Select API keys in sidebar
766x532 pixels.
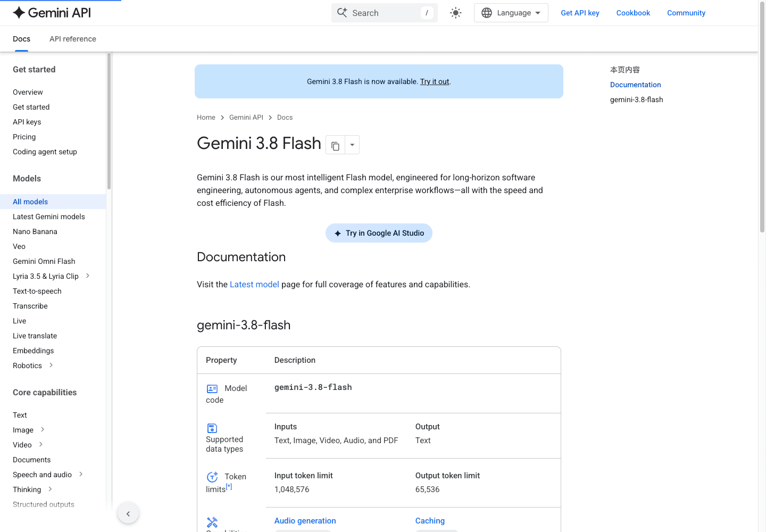pos(27,122)
